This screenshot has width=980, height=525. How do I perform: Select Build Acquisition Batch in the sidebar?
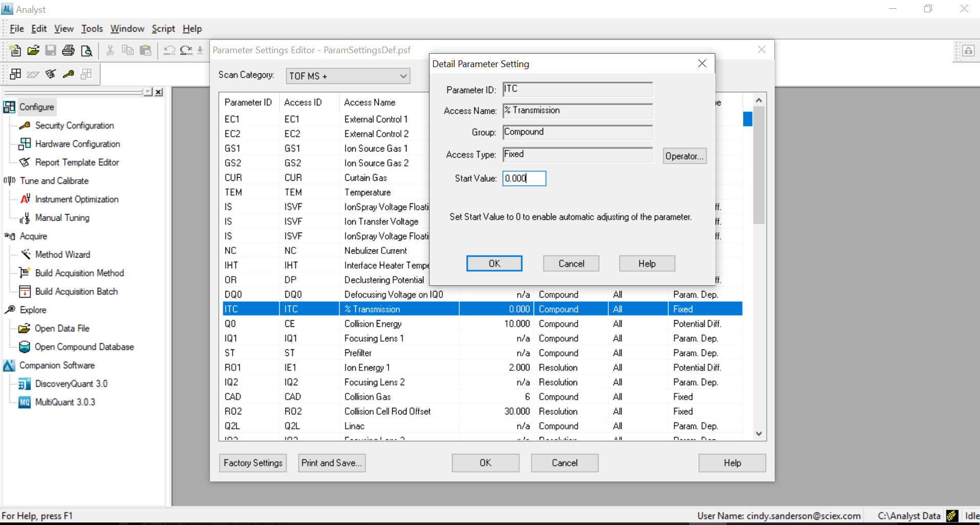[76, 291]
